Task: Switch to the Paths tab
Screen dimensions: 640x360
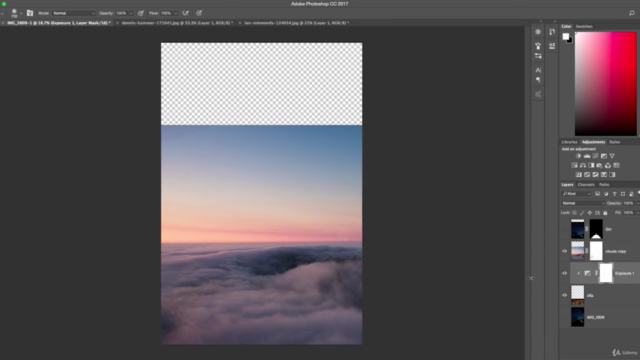Action: [x=604, y=185]
